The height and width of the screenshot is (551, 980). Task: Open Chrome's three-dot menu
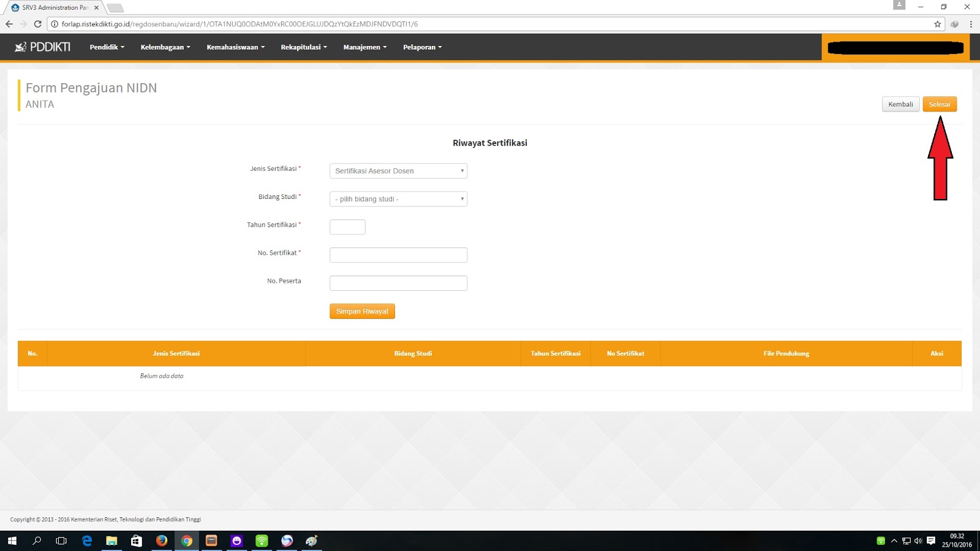tap(971, 24)
